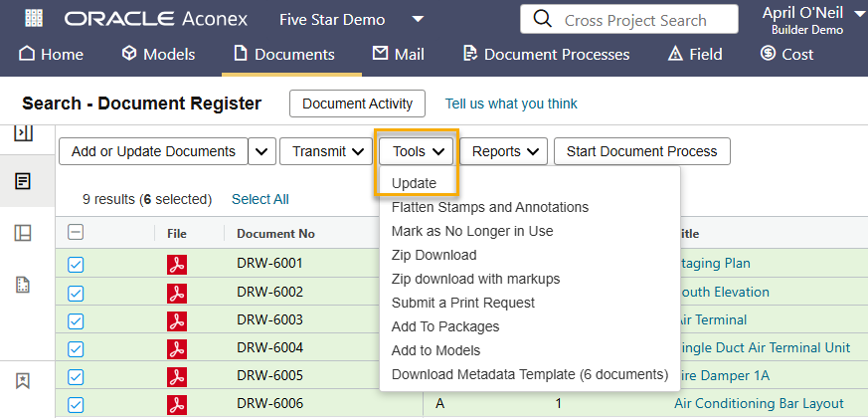Uncheck the DRW-6006 row checkbox
Image resolution: width=868 pixels, height=418 pixels.
(76, 405)
